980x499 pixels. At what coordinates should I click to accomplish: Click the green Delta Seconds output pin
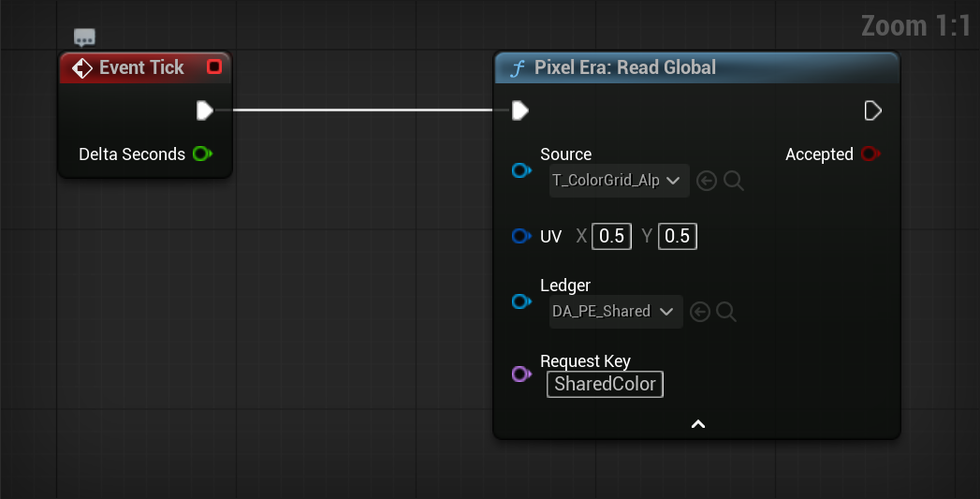point(202,154)
